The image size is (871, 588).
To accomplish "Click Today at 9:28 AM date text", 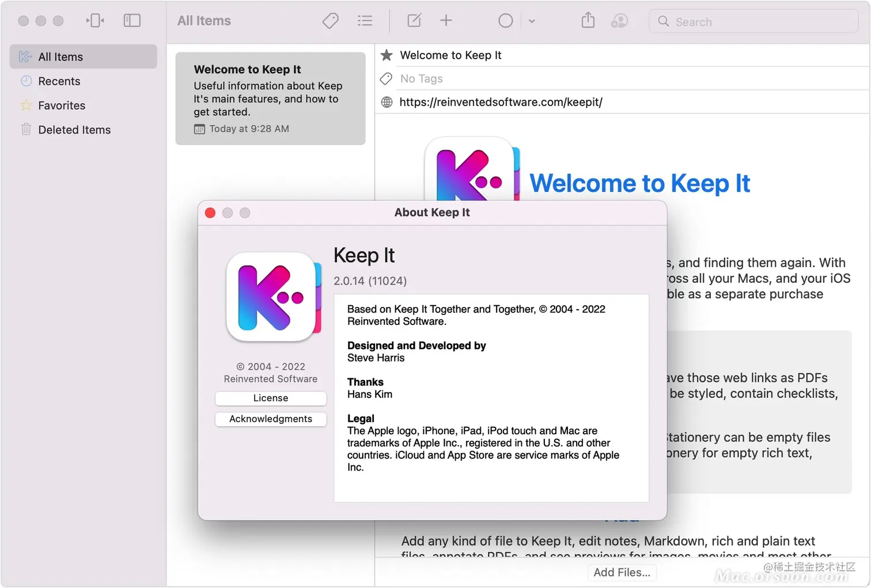I will coord(249,128).
